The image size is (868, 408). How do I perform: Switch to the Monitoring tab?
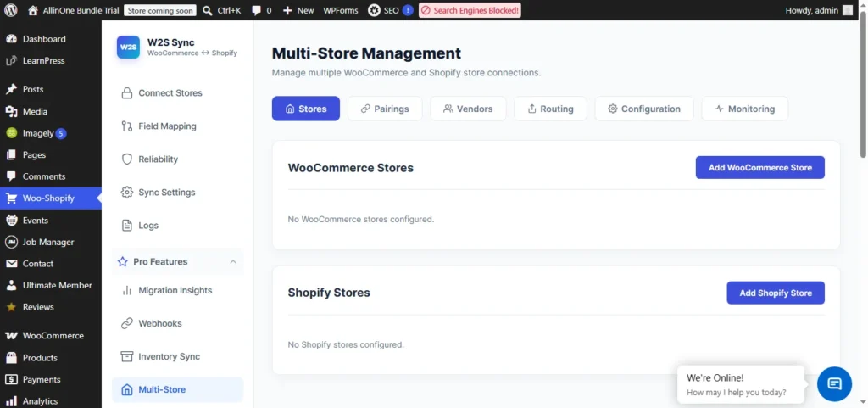pos(744,109)
